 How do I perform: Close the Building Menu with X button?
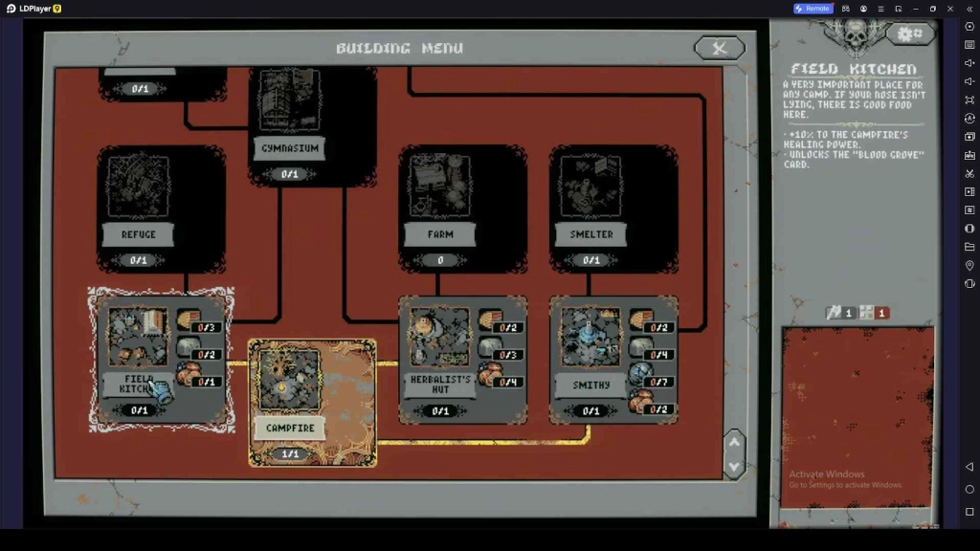click(x=720, y=48)
